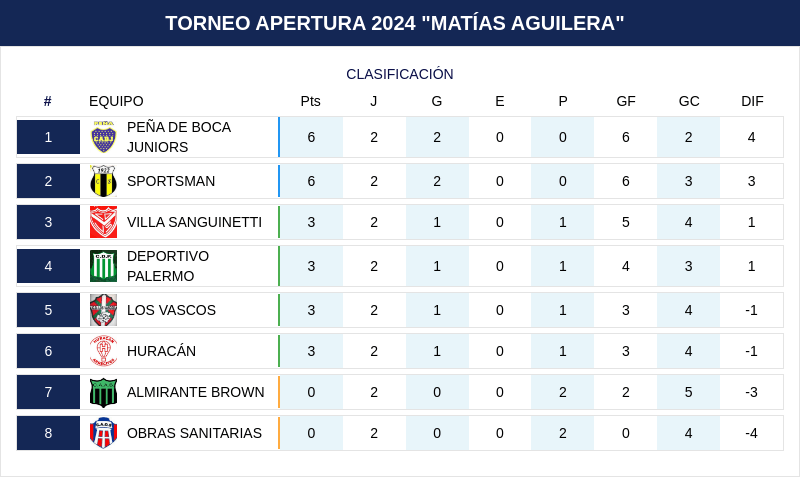
Task: Click the Huracán club crest
Action: tap(104, 351)
